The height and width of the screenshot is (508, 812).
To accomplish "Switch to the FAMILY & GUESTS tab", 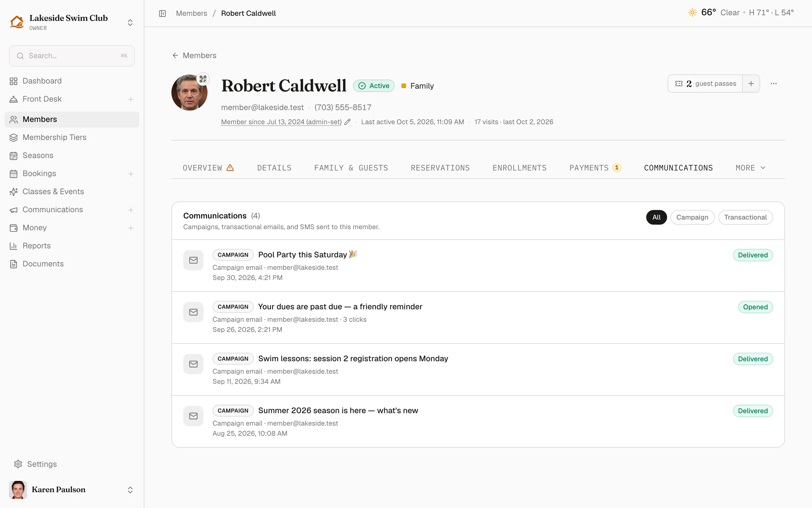I will (351, 168).
